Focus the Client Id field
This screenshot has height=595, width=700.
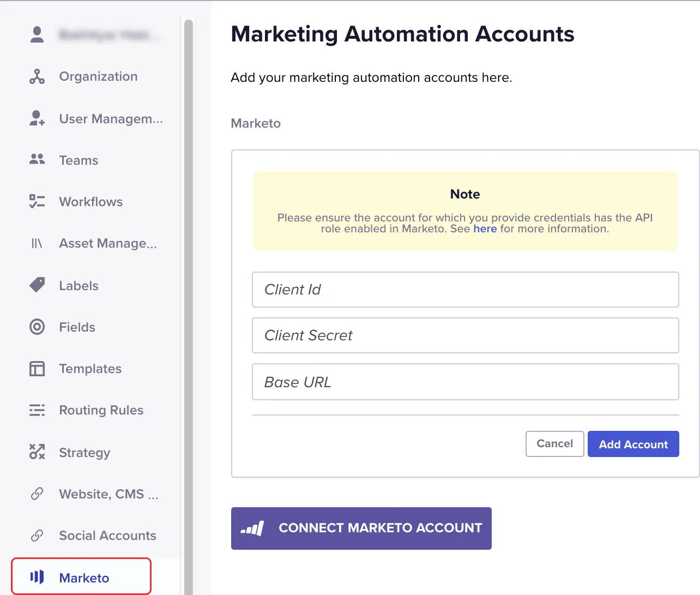466,290
